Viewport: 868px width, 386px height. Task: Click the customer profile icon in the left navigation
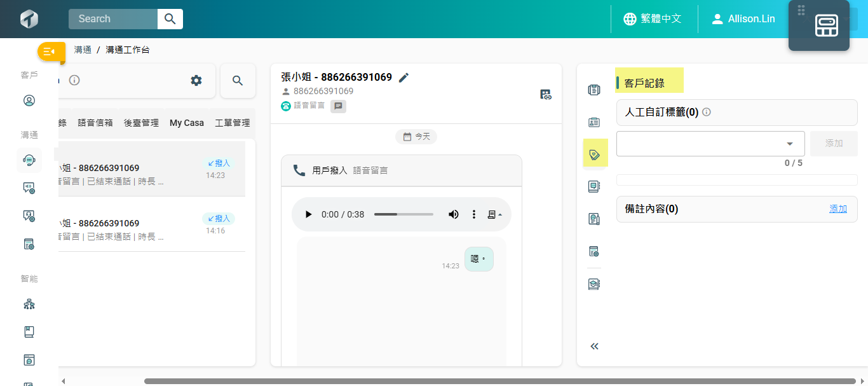(x=29, y=100)
